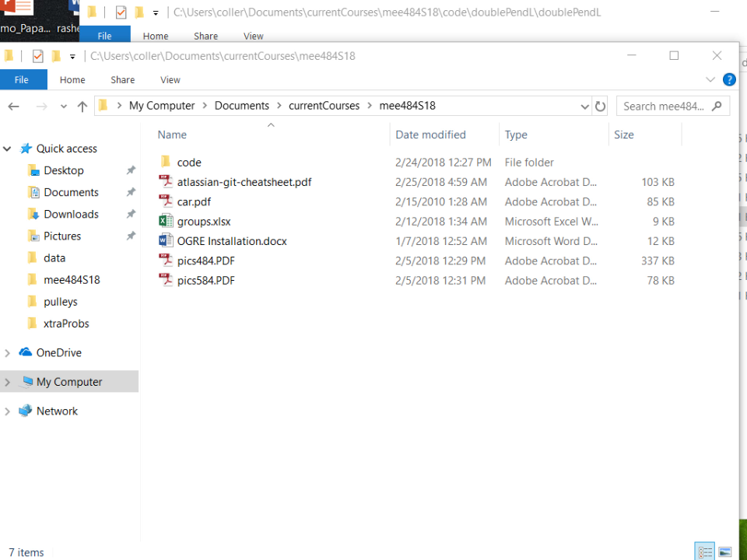Click the Downloads folder icon in sidebar
Screen dimensions: 747x560
coord(33,215)
